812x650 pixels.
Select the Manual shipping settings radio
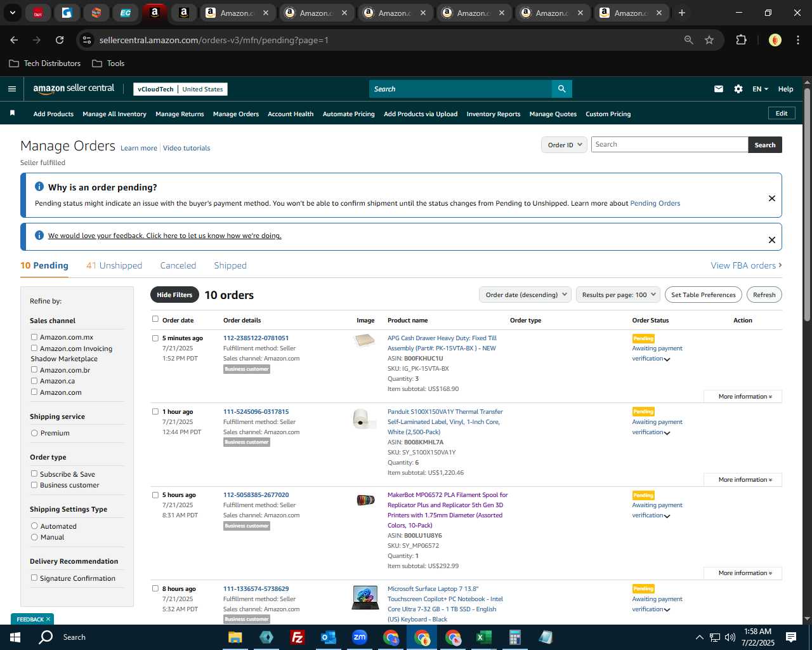pos(34,537)
